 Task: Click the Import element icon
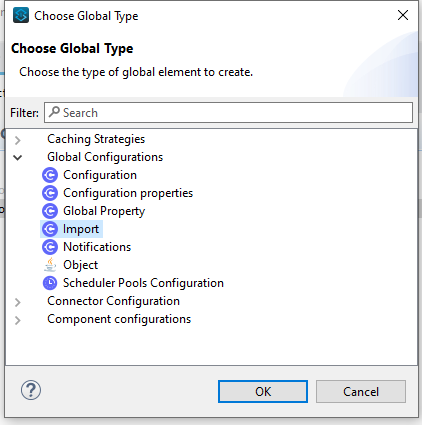[x=50, y=229]
